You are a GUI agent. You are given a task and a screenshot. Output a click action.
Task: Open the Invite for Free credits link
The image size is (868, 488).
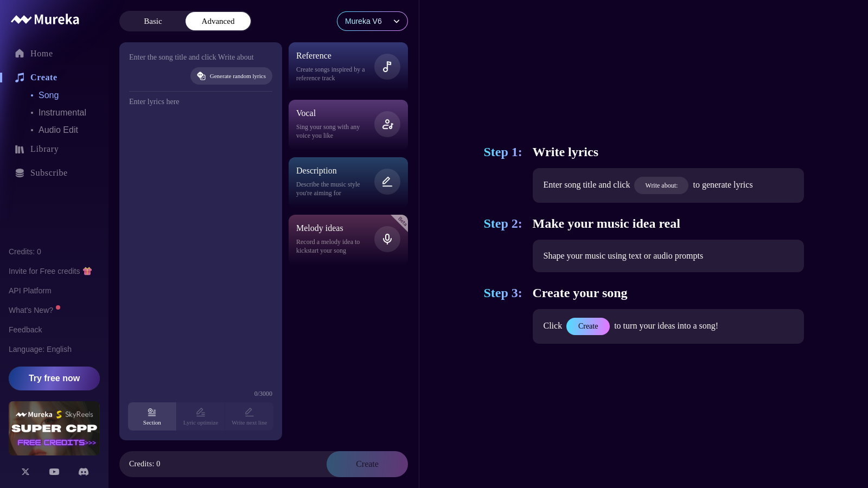50,271
